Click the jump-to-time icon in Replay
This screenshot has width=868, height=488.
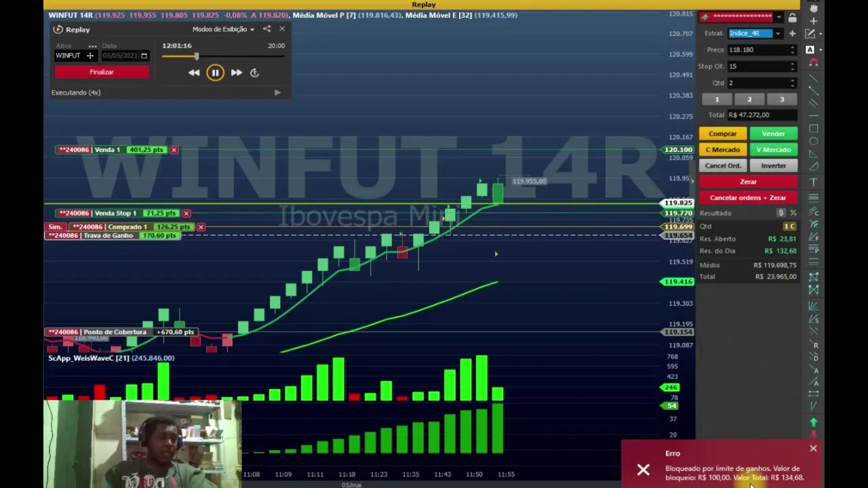[x=254, y=73]
